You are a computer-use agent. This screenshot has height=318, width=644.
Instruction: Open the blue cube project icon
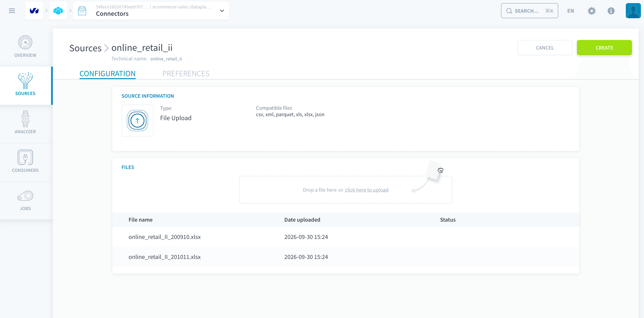click(58, 11)
